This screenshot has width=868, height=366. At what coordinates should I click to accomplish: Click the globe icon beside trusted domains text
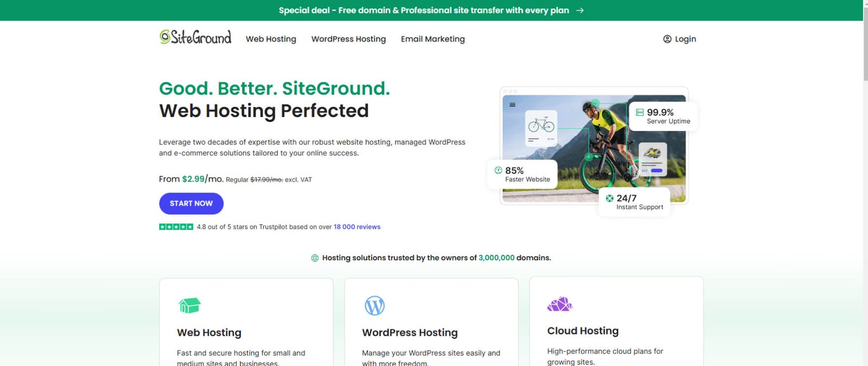click(x=315, y=258)
